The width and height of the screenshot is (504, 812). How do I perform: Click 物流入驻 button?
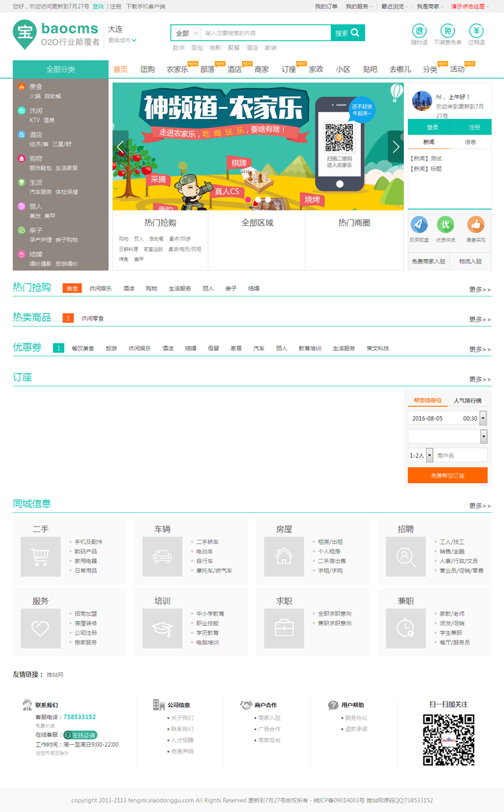click(471, 261)
